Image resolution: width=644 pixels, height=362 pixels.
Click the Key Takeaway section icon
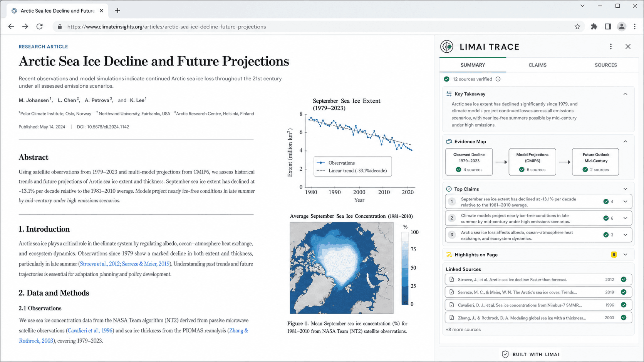tap(449, 94)
